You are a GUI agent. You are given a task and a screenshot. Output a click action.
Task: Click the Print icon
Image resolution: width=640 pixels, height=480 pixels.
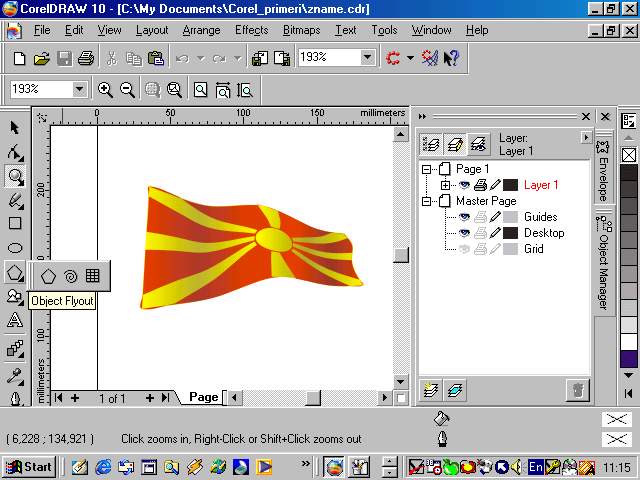(x=86, y=58)
